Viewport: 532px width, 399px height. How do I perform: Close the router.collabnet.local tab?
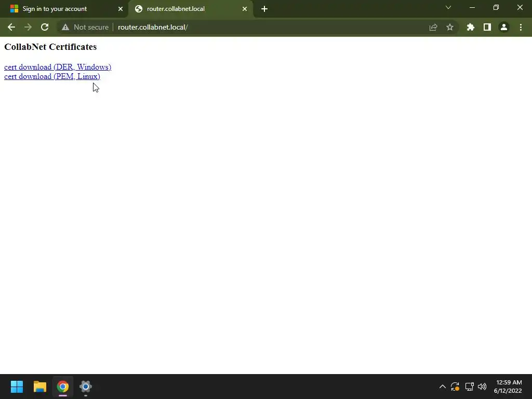coord(245,9)
